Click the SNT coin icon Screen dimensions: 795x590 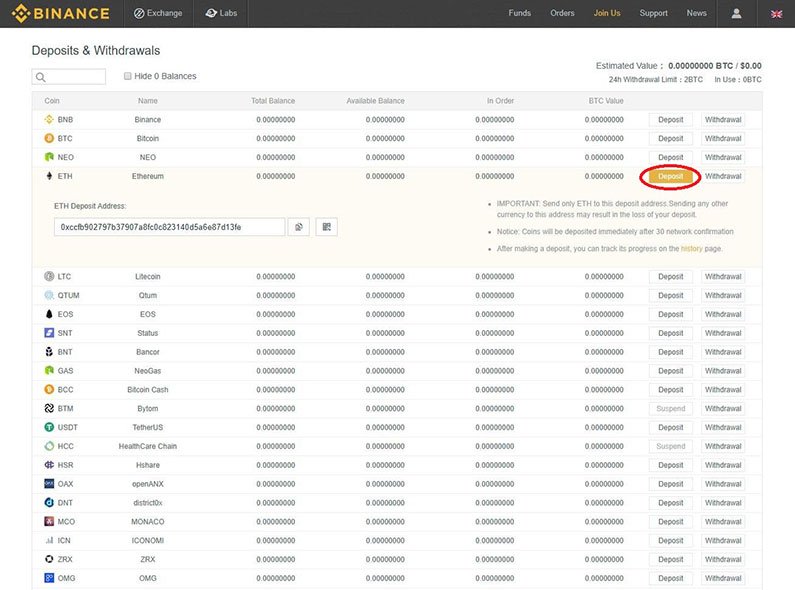(49, 333)
